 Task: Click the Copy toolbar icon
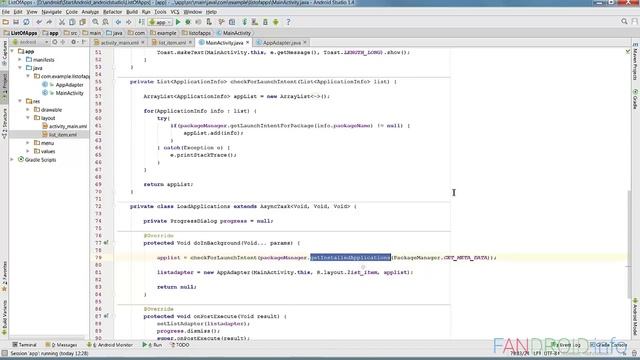72,22
